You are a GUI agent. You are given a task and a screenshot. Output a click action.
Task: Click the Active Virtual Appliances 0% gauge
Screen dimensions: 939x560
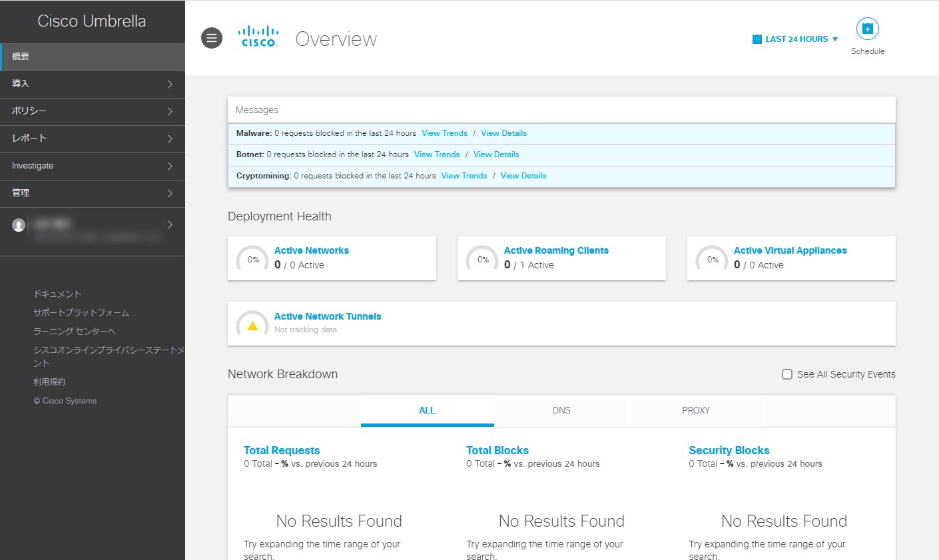(x=713, y=259)
